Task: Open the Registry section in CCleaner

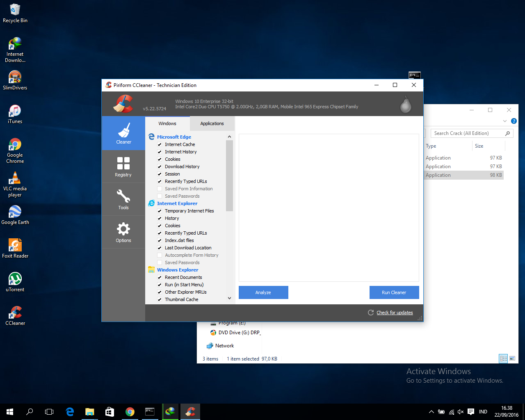Action: 123,167
